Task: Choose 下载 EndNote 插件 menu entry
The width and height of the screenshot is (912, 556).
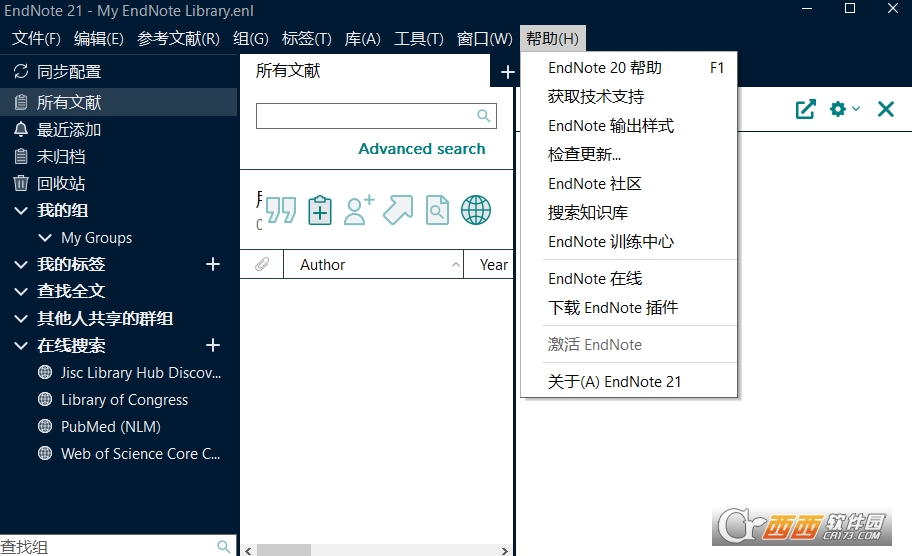Action: click(x=629, y=308)
